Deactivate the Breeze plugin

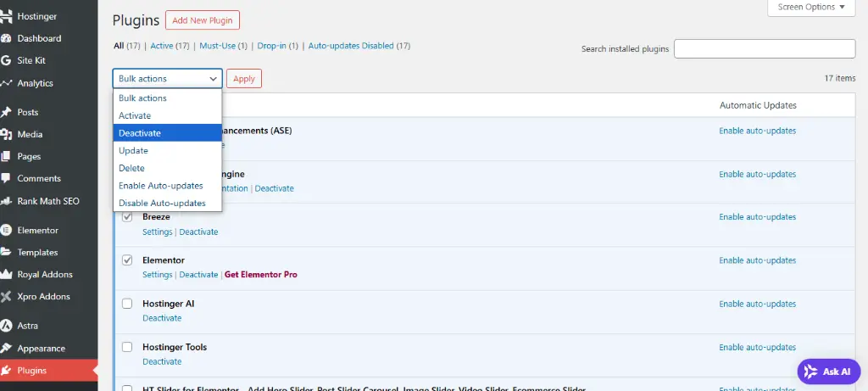tap(198, 232)
